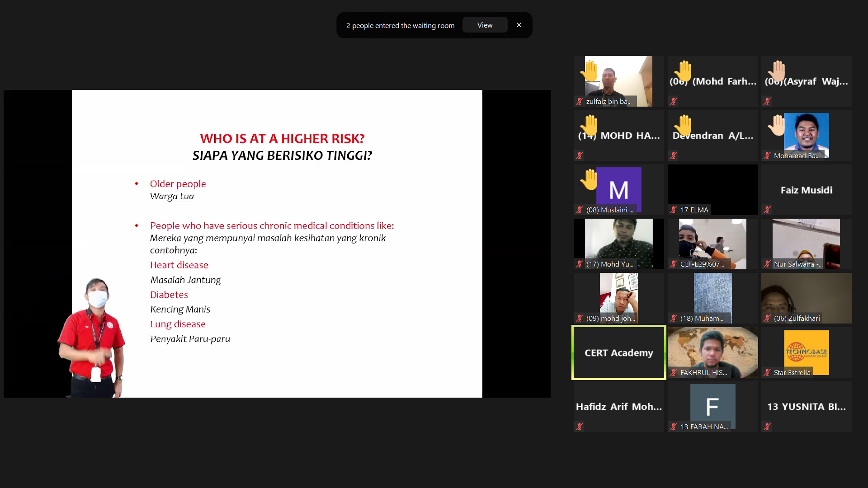Click the View waiting room button
Viewport: 868px width, 488px height.
[x=485, y=25]
